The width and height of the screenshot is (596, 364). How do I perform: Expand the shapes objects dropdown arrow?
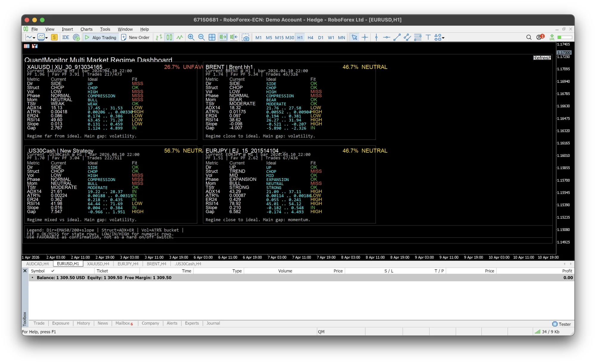click(x=443, y=38)
